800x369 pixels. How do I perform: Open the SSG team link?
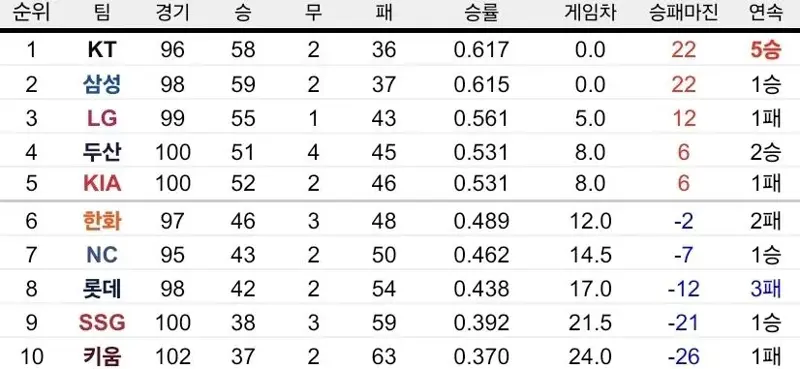tap(102, 323)
